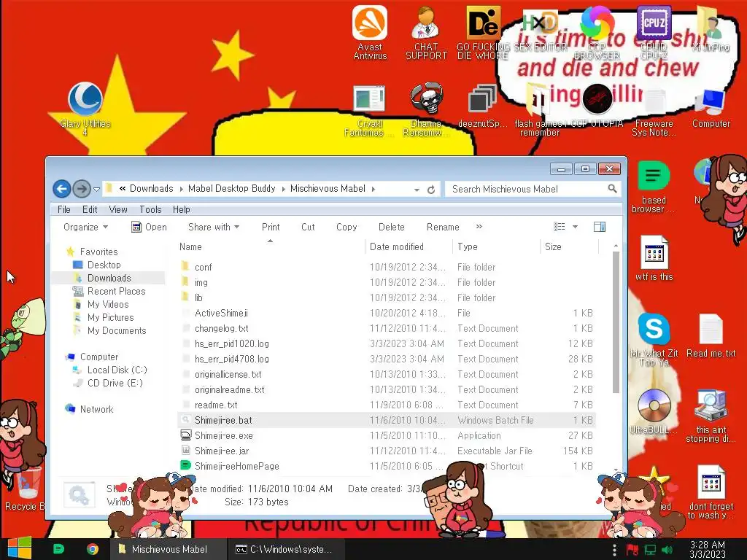Open the Tools menu

150,209
